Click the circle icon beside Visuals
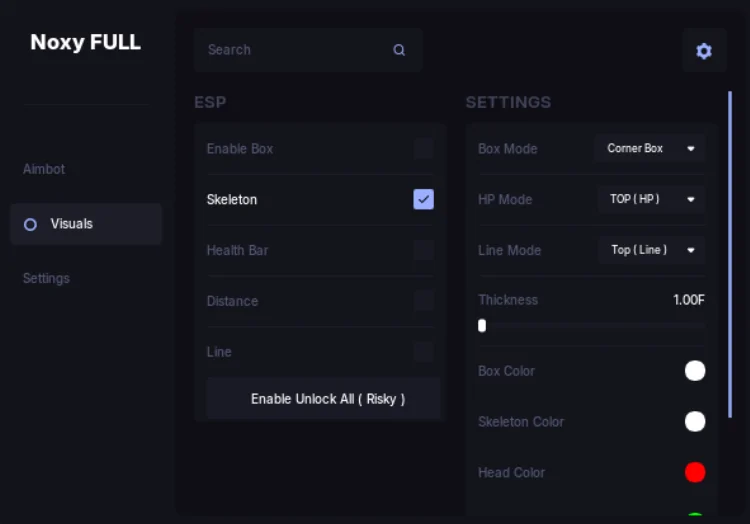This screenshot has width=750, height=524. (30, 224)
